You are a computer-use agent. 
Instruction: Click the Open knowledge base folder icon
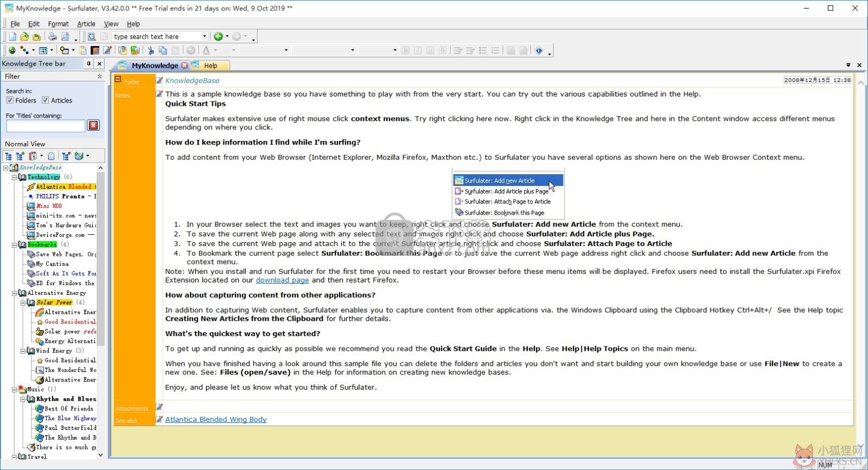tap(24, 36)
